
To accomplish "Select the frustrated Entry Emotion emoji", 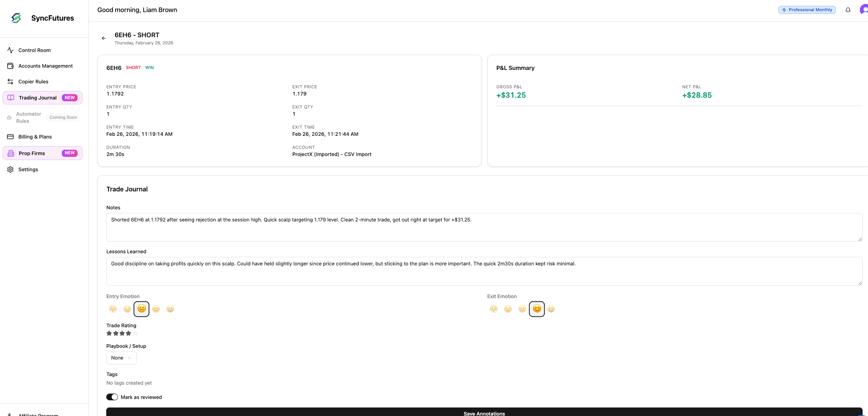I will click(x=113, y=309).
